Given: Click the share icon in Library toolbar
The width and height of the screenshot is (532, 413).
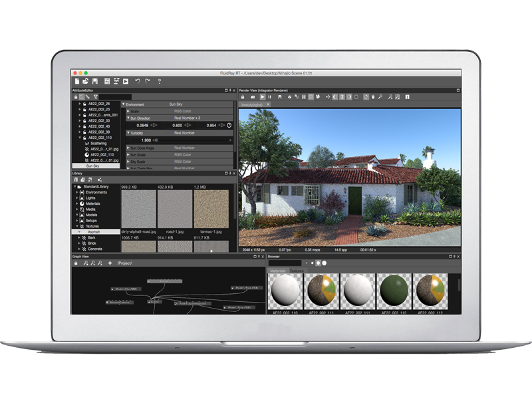Looking at the screenshot, I should [x=99, y=180].
